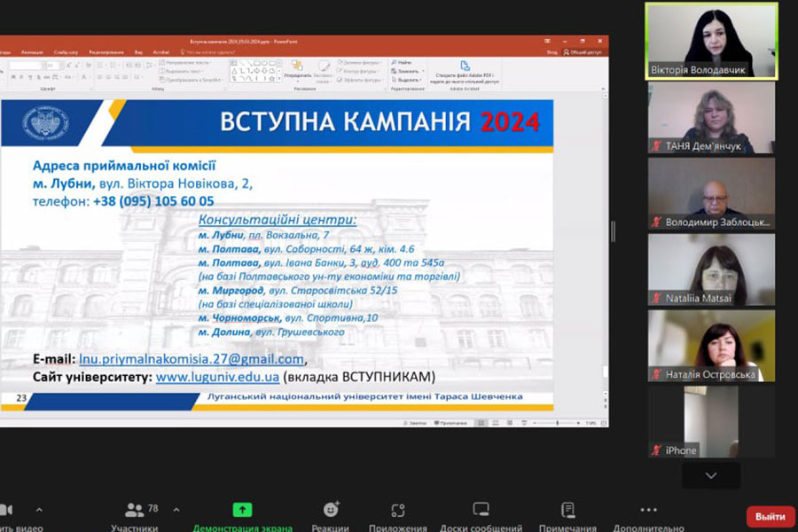The width and height of the screenshot is (798, 532).
Task: Select Nataliia Matsai video thumbnail
Action: click(711, 270)
